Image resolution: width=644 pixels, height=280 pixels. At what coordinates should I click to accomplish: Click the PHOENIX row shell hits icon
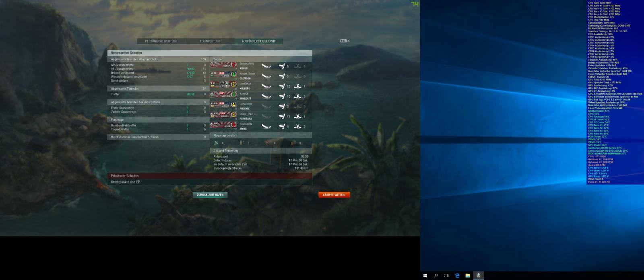[282, 106]
